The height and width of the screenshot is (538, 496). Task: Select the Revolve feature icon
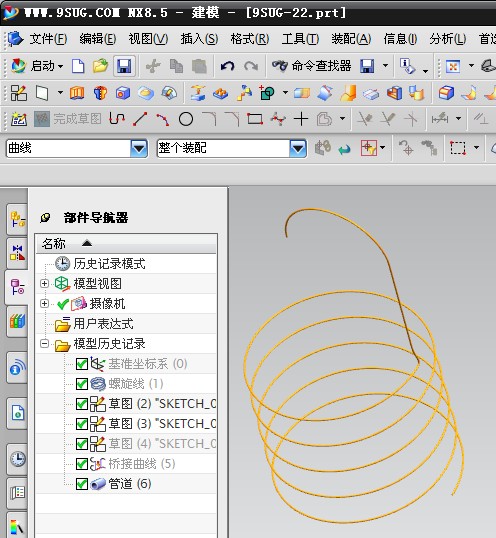tap(100, 93)
